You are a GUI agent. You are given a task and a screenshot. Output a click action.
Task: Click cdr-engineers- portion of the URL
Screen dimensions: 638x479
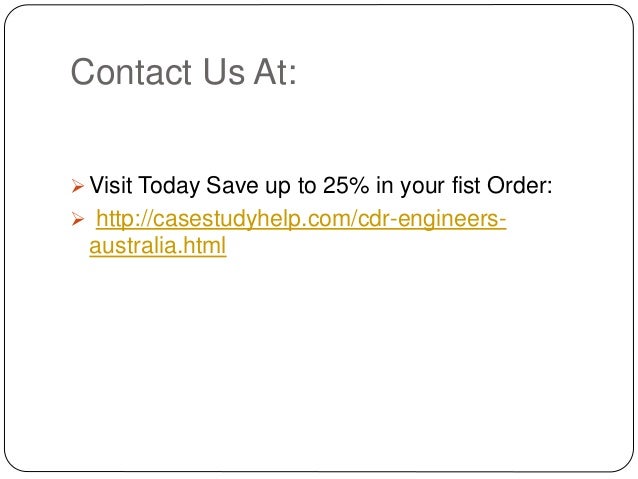coord(432,219)
